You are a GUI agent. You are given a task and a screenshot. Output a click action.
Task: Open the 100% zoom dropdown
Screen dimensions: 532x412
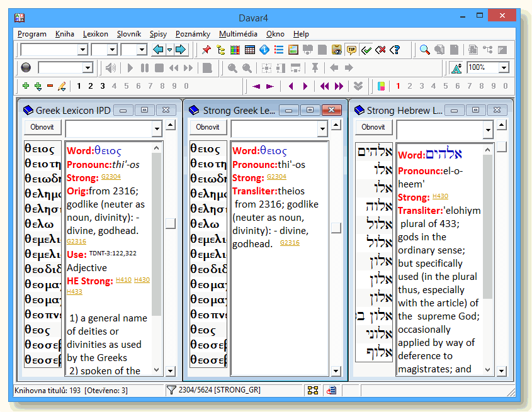[x=504, y=68]
